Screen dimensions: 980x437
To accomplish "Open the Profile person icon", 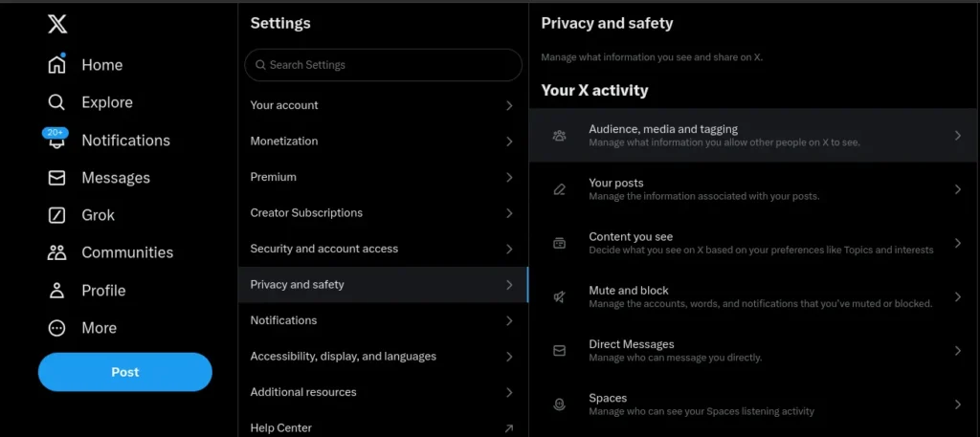I will tap(57, 291).
